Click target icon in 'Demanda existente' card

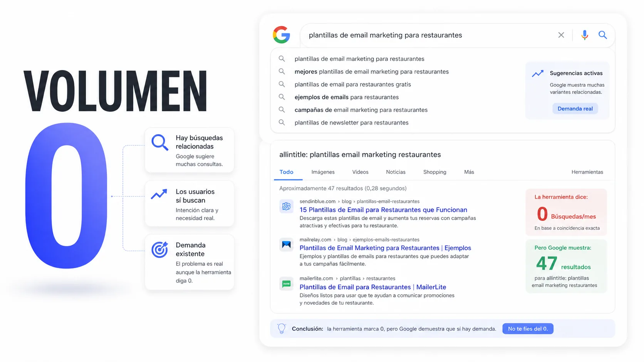pos(159,250)
